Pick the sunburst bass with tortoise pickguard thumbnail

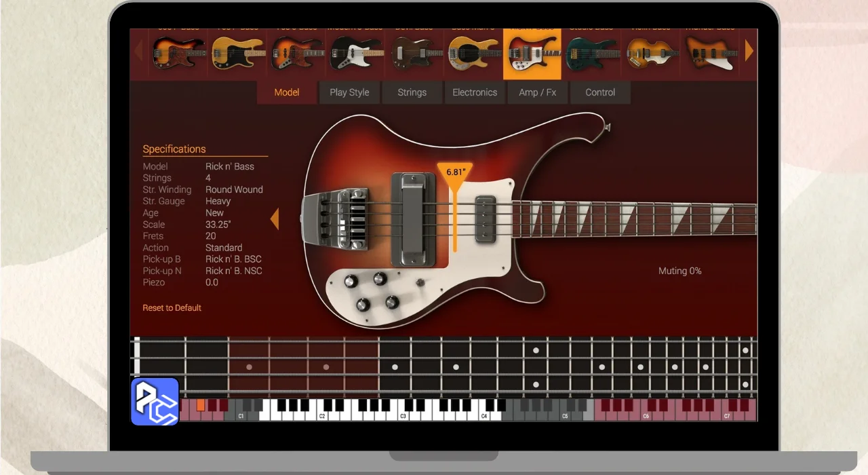coord(296,52)
